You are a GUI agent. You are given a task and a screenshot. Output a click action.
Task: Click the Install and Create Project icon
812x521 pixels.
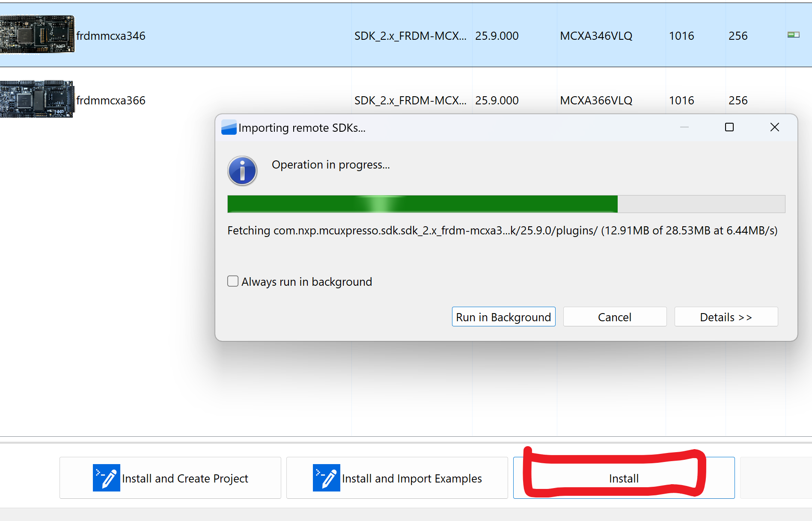coord(106,478)
